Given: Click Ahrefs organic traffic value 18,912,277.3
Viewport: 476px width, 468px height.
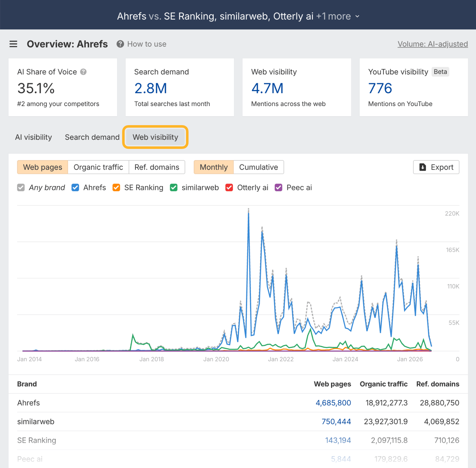Looking at the screenshot, I should 386,403.
